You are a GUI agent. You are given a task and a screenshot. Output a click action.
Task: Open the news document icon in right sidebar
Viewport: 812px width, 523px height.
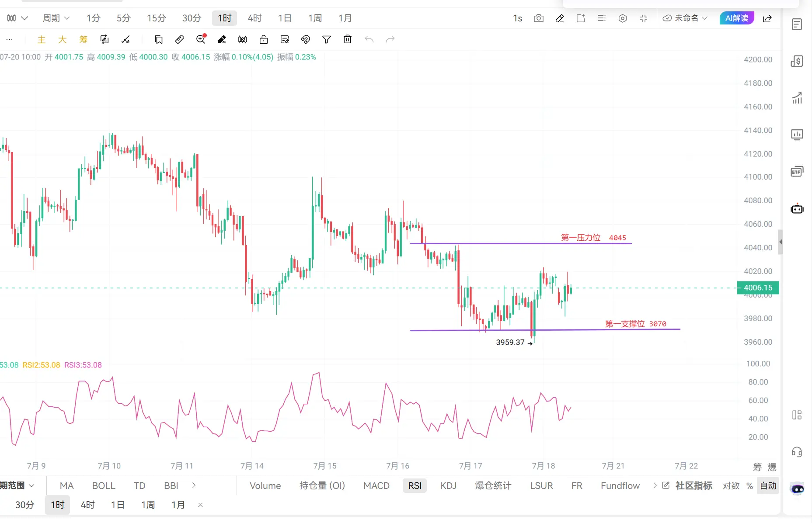click(x=797, y=24)
